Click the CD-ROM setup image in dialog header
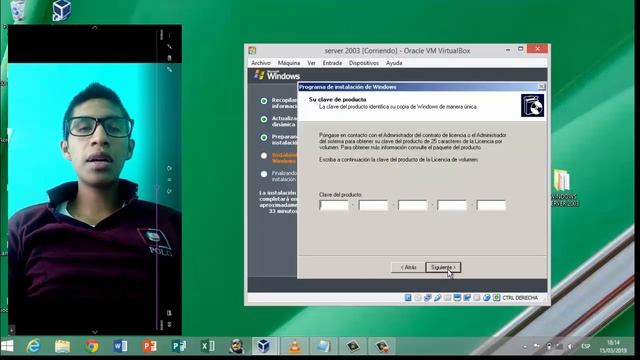The image size is (640, 360). [532, 106]
